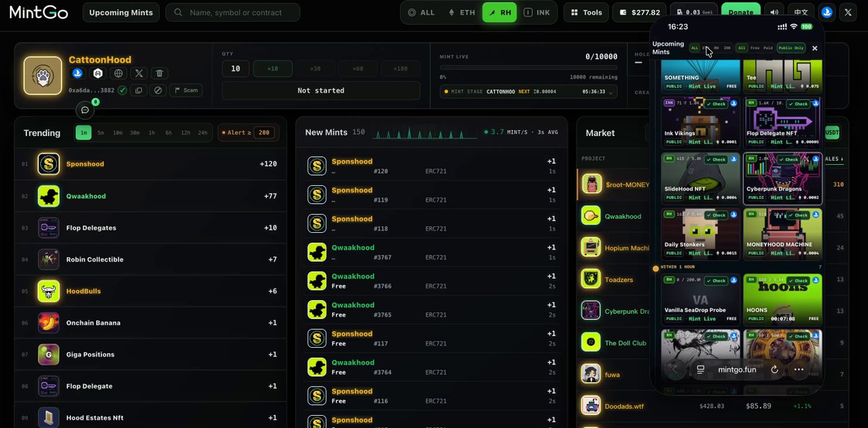The width and height of the screenshot is (868, 428).
Task: Click the block icon beside the Scam button
Action: point(157,90)
